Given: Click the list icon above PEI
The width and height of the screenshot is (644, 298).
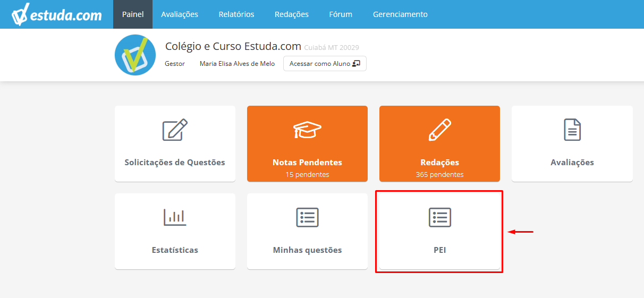Looking at the screenshot, I should pos(439,217).
